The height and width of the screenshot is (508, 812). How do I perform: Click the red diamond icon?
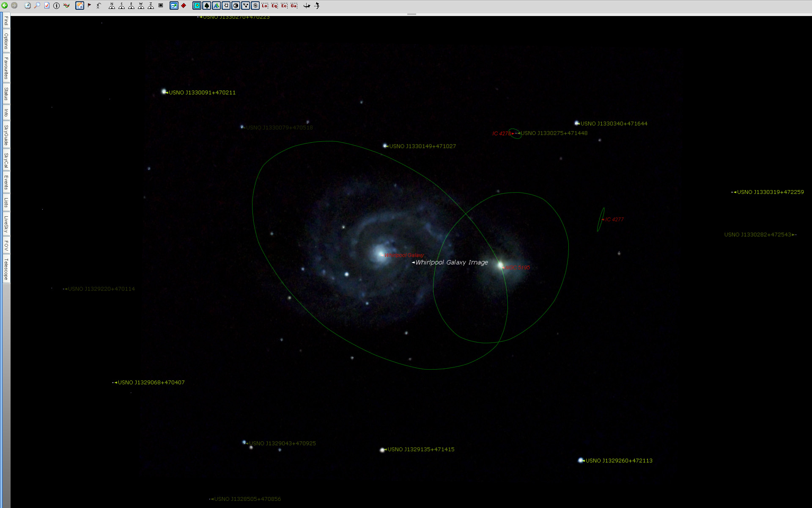[x=184, y=6]
